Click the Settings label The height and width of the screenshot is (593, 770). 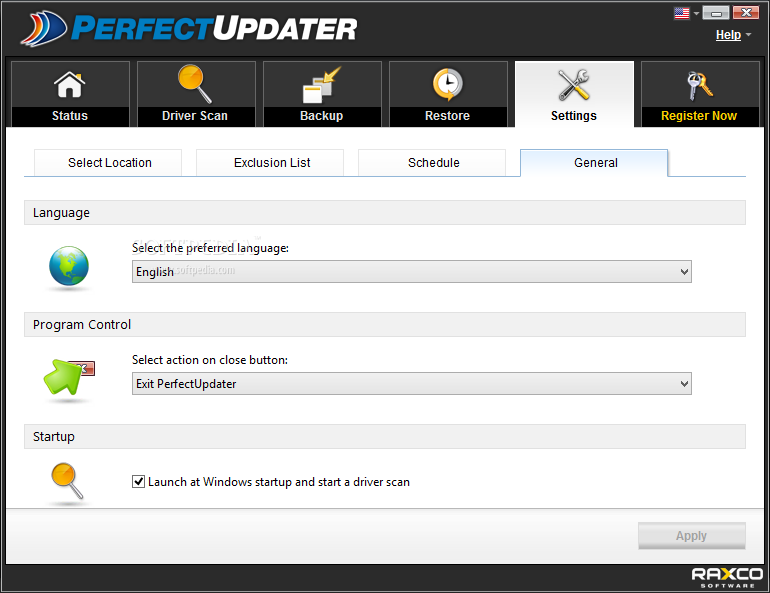pos(574,116)
